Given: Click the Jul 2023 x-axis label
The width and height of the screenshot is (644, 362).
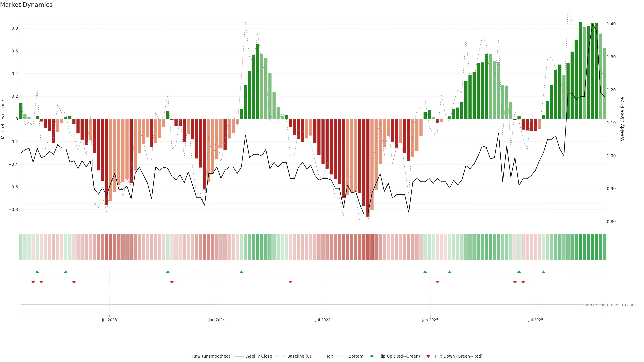Looking at the screenshot, I should 109,320.
